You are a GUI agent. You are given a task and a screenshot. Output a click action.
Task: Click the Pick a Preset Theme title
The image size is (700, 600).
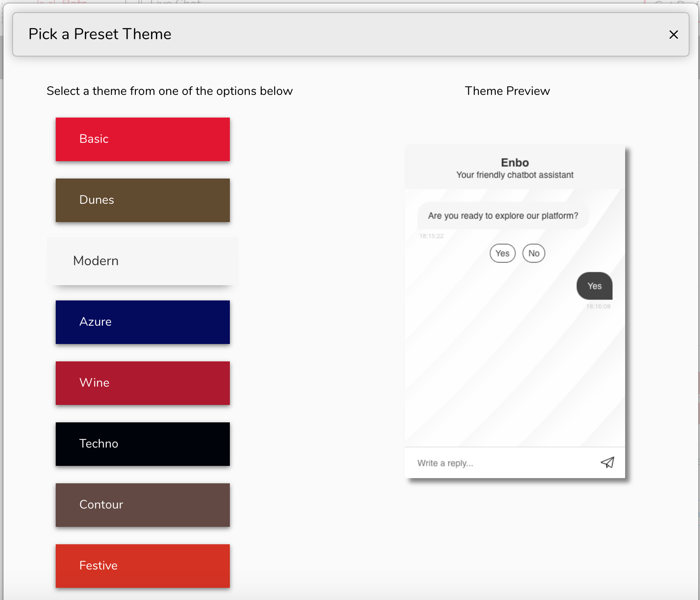(100, 34)
